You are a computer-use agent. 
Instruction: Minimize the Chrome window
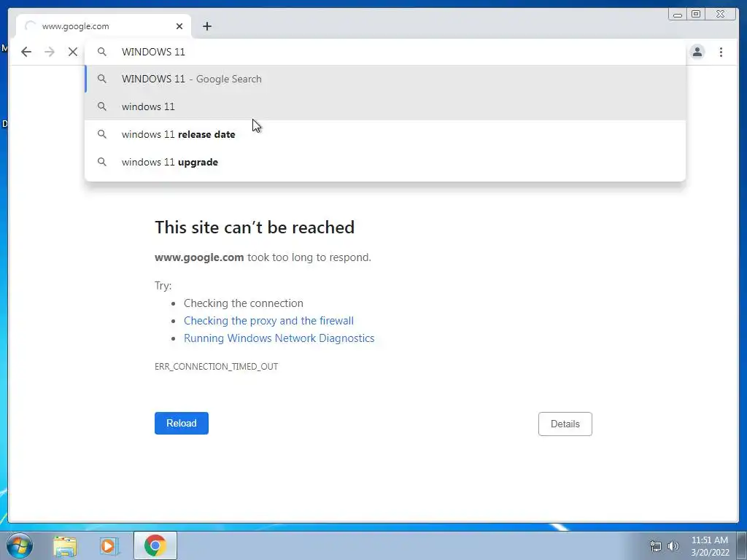coord(678,15)
